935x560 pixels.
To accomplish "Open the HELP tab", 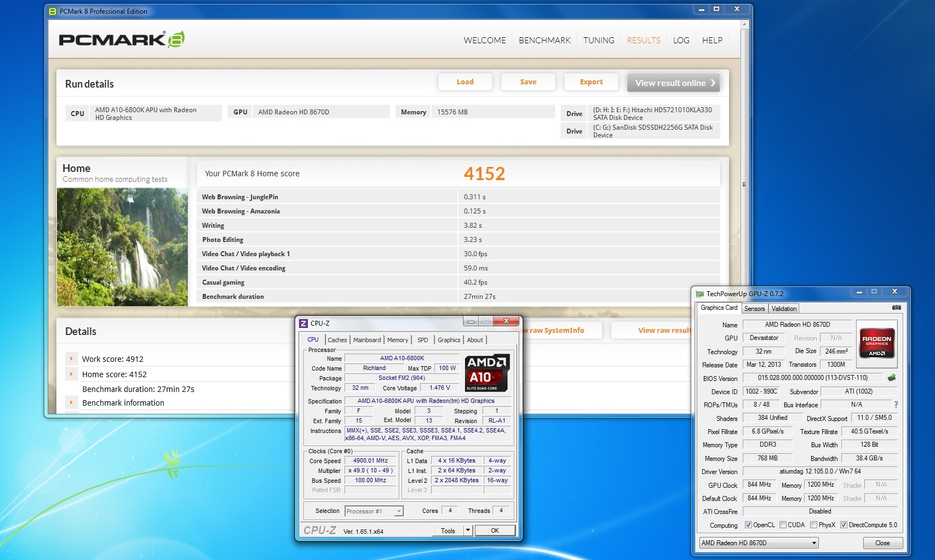I will pyautogui.click(x=712, y=41).
